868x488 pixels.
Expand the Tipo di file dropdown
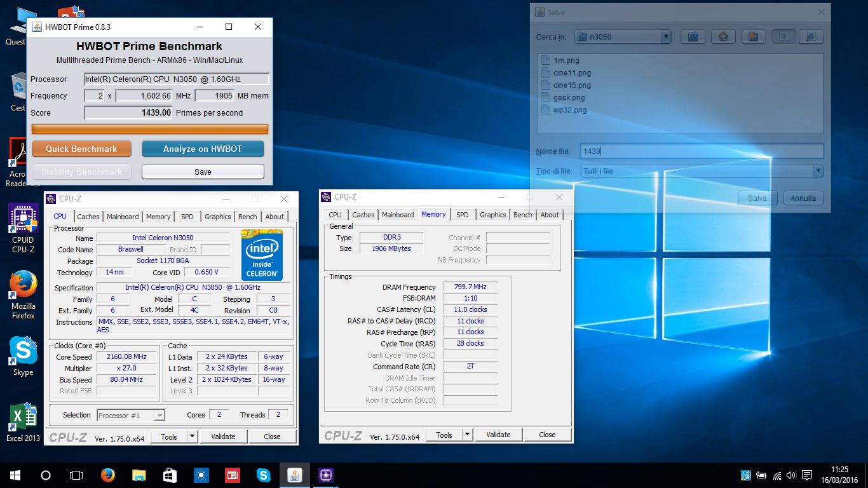(818, 171)
